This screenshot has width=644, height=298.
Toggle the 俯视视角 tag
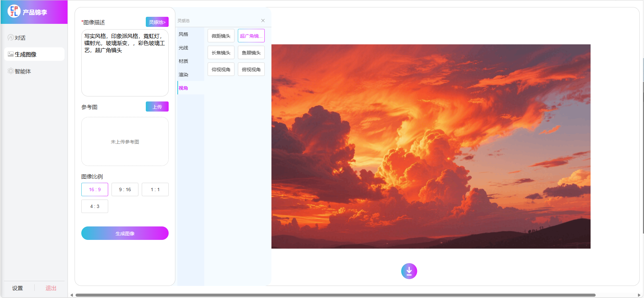coord(251,69)
